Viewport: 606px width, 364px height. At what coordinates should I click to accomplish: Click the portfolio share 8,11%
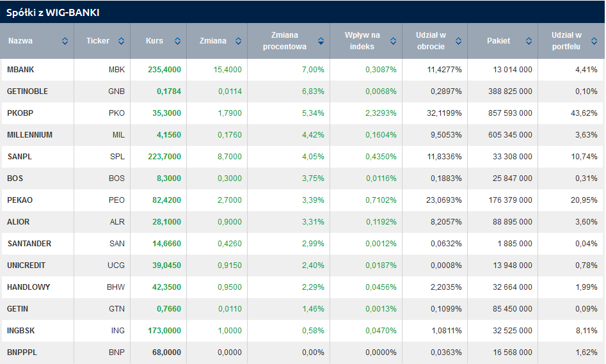(586, 331)
